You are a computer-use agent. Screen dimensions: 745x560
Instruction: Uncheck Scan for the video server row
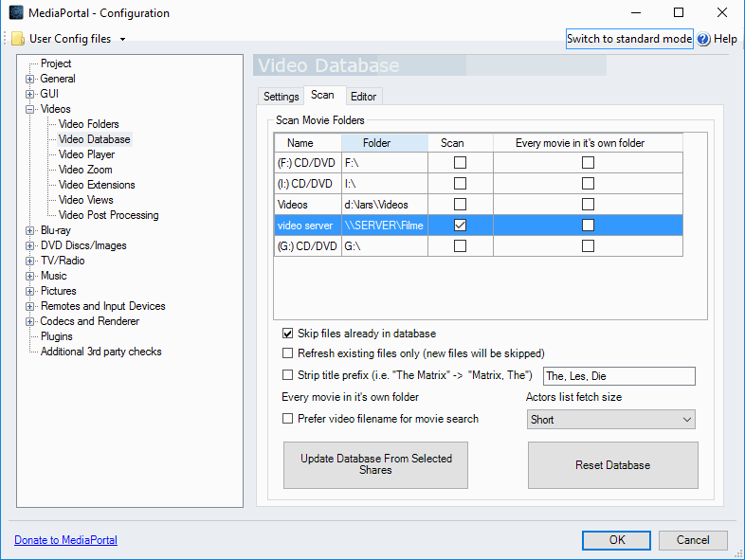coord(460,226)
